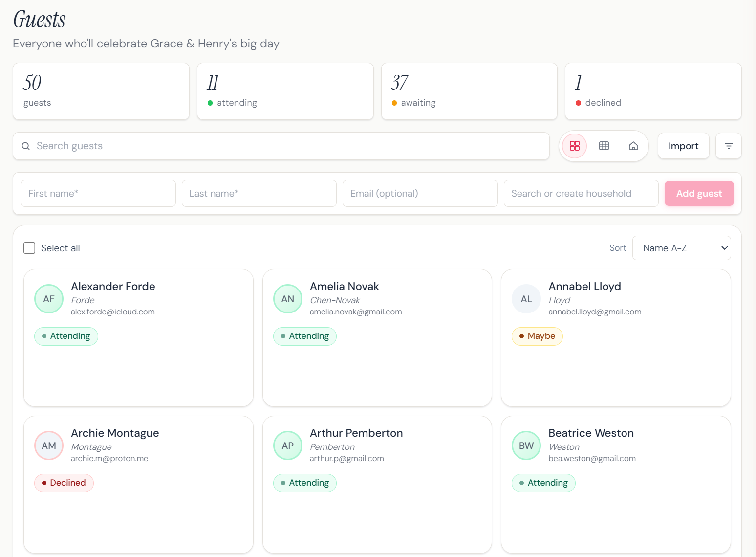Screen dimensions: 756x557
Task: Open the Name A–Z sort dropdown
Action: pos(682,248)
